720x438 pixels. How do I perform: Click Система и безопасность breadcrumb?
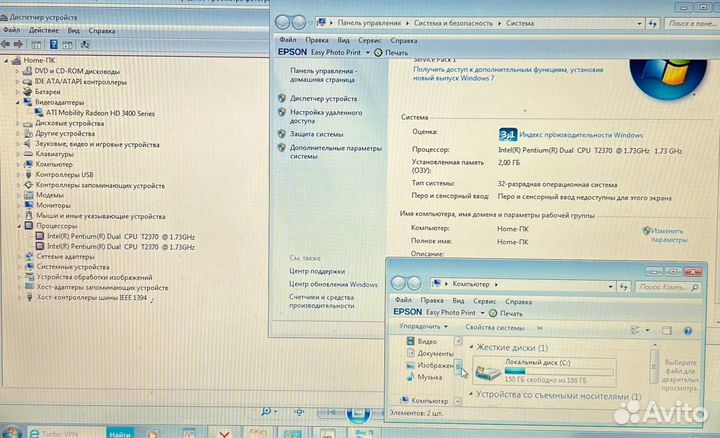click(x=453, y=23)
